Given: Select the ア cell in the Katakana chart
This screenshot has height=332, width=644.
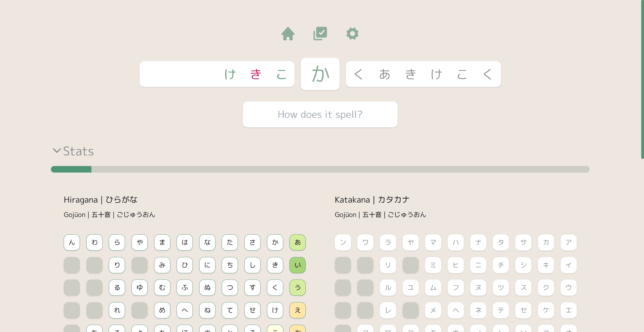Looking at the screenshot, I should pyautogui.click(x=568, y=242).
